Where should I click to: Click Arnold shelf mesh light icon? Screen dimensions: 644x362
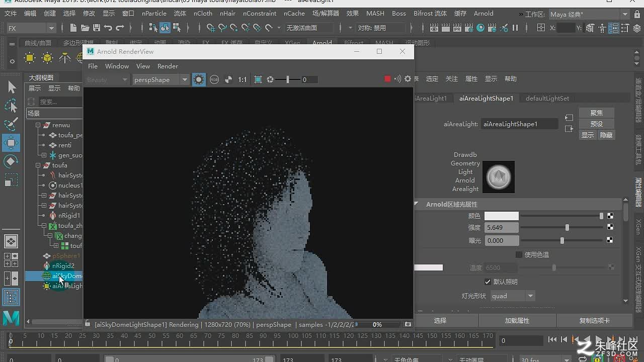coord(47,58)
